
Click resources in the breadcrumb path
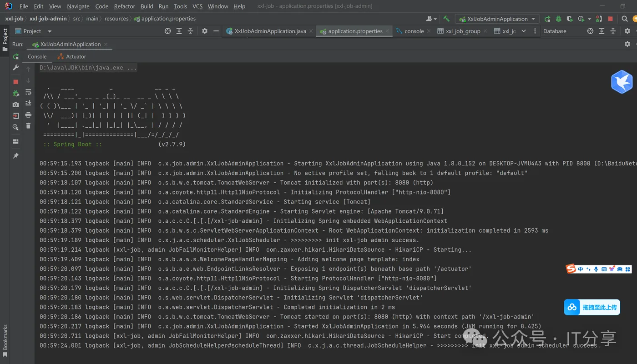(116, 19)
